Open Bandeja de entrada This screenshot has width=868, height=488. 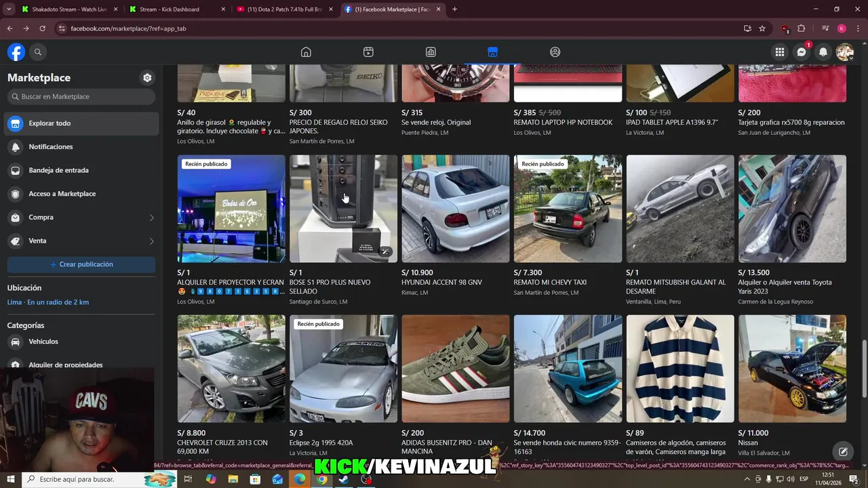[x=82, y=170]
